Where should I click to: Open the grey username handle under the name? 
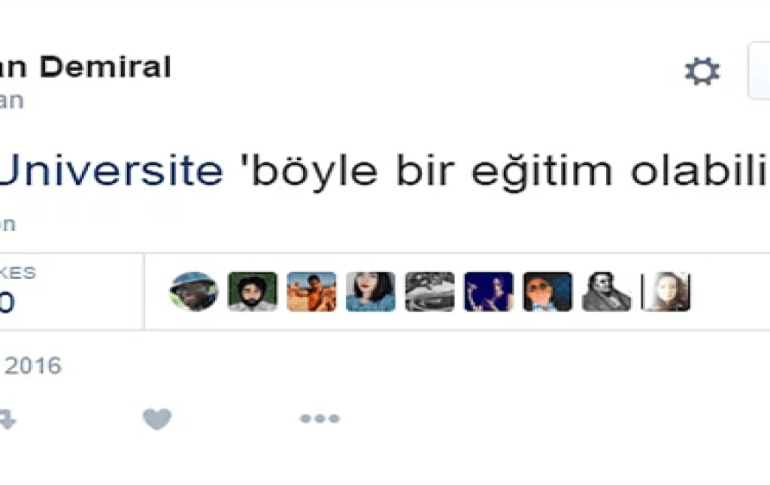tap(12, 101)
